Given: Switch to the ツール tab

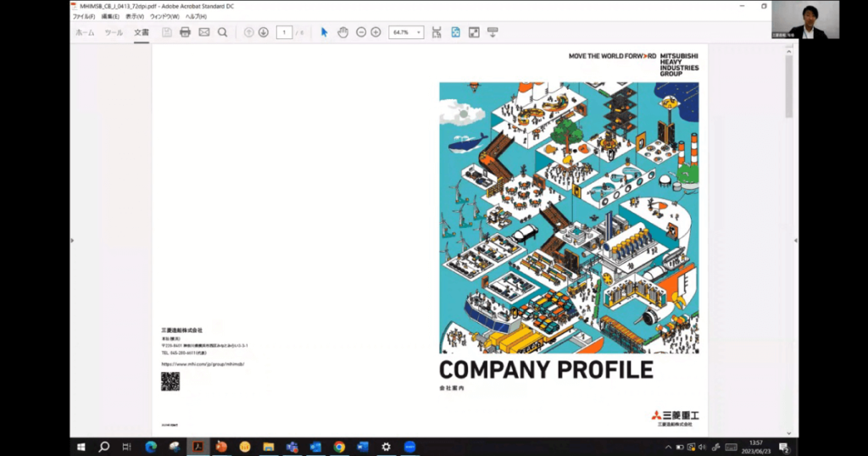Looking at the screenshot, I should point(114,33).
